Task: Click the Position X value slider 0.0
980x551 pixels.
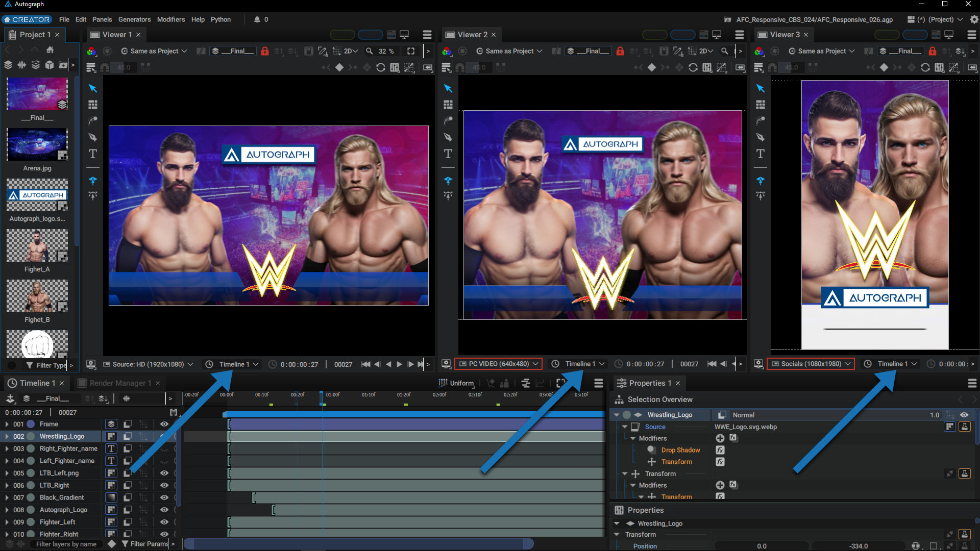Action: tap(762, 546)
